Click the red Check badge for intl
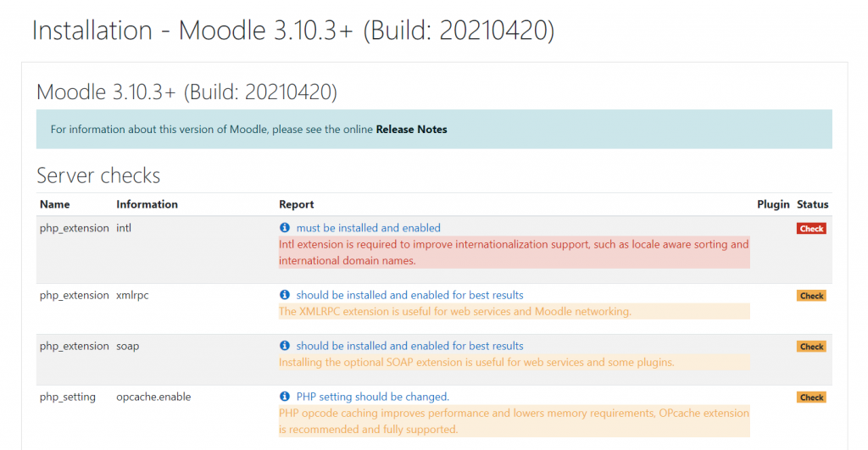 (x=811, y=229)
